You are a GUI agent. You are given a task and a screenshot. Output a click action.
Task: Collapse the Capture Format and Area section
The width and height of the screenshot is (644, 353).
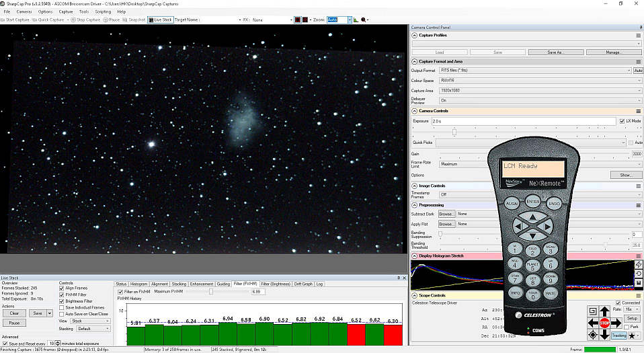pos(414,62)
